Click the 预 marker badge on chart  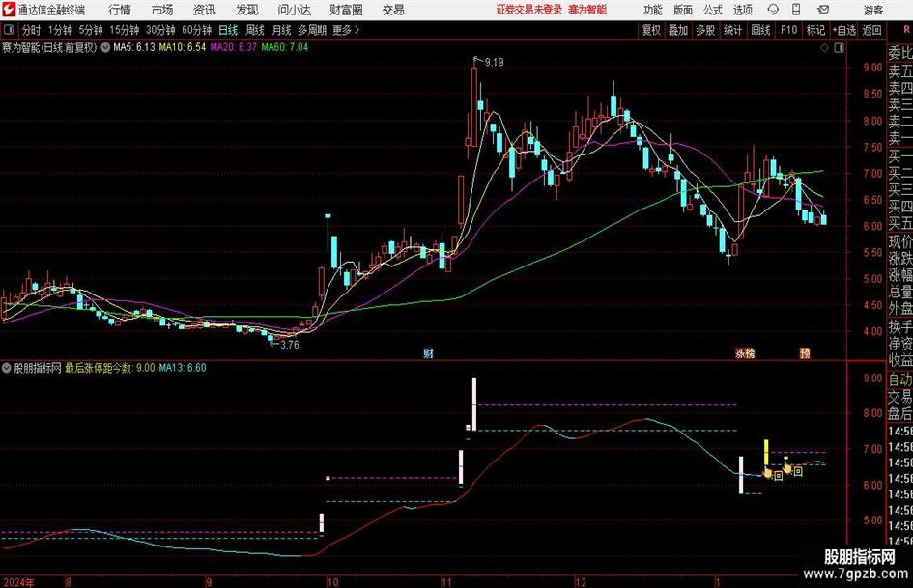pyautogui.click(x=805, y=352)
